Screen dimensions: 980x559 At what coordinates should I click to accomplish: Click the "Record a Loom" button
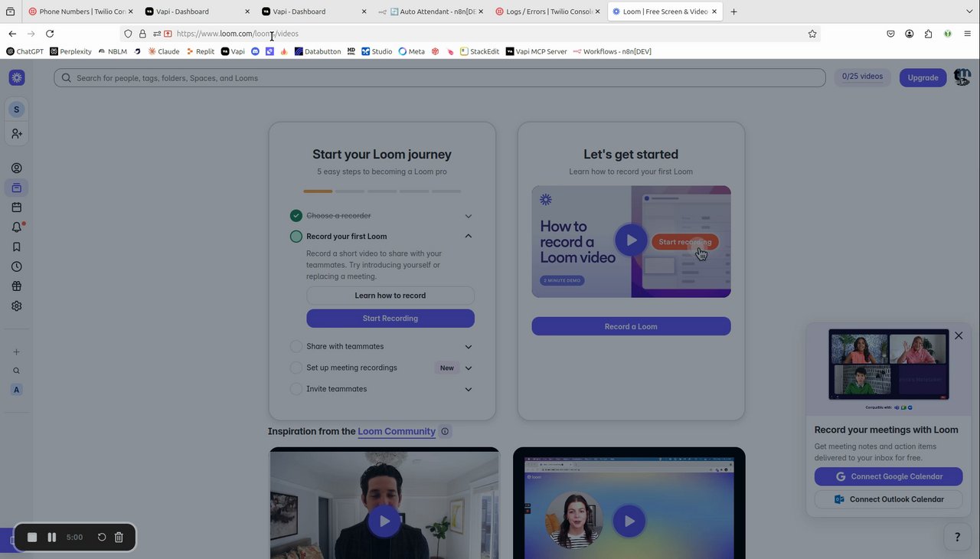631,326
